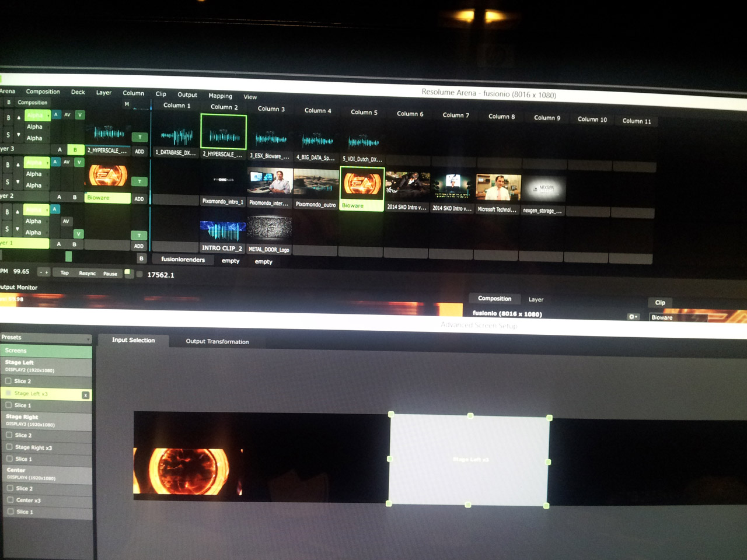Check the Slice 2 box under Stage Left
Screen dimensions: 747x560
coord(9,381)
